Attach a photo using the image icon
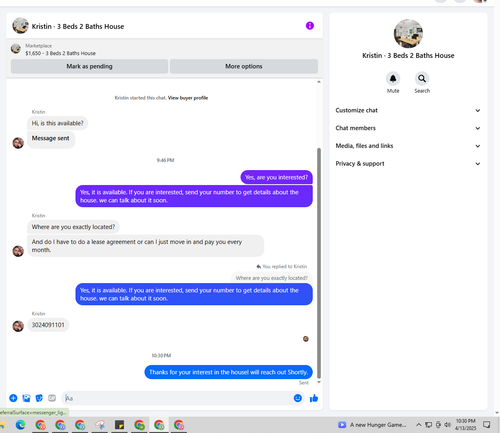500x433 pixels. click(26, 398)
